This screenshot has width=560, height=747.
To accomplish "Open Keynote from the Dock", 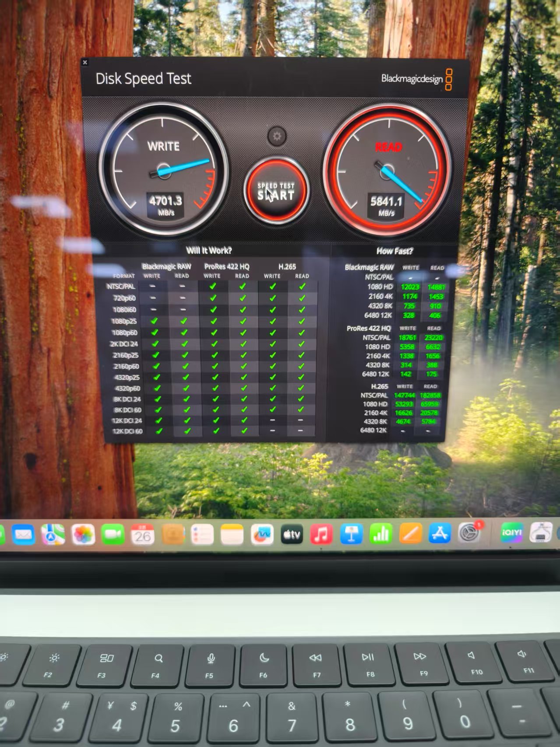I will click(351, 535).
